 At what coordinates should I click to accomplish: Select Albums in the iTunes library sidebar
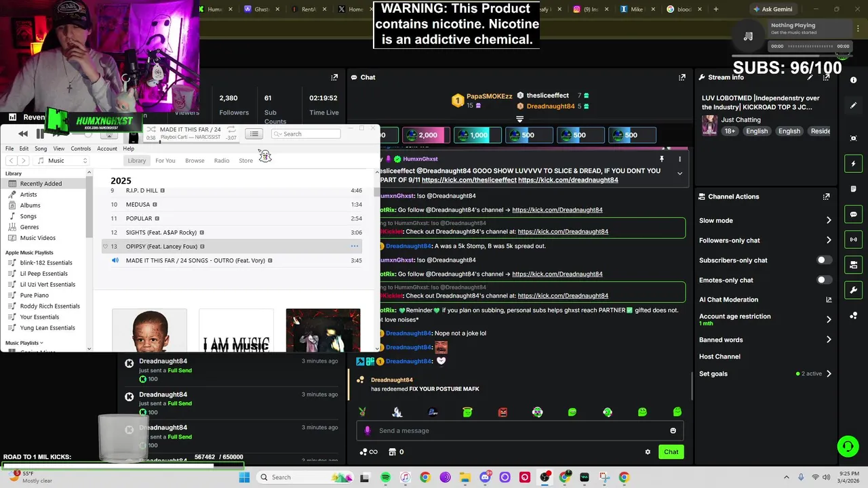pyautogui.click(x=30, y=205)
